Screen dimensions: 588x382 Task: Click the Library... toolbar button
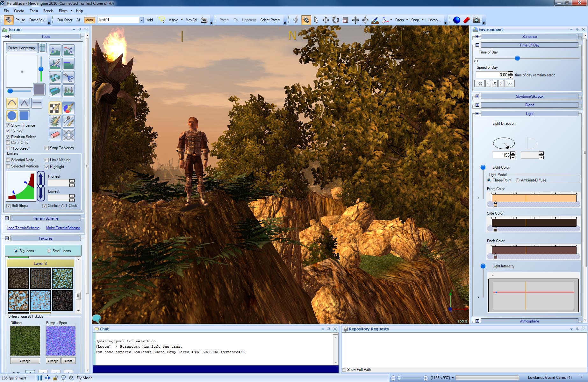434,20
